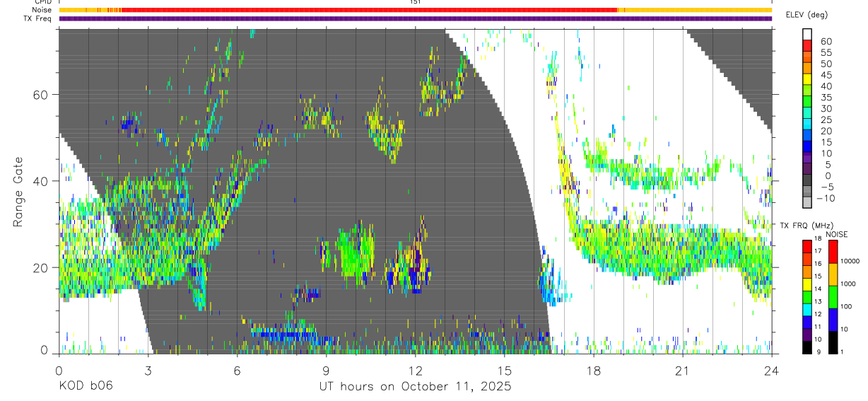Click the 'TX Freq' label at top left

pos(38,18)
